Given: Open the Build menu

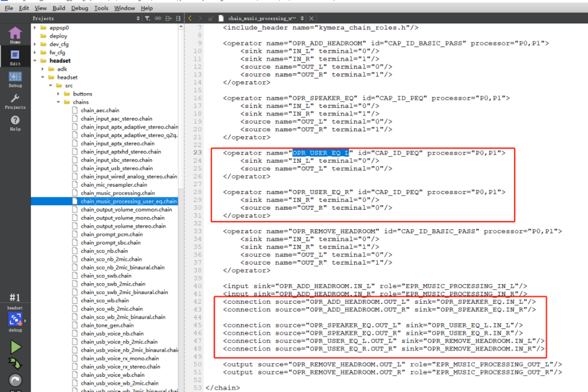Looking at the screenshot, I should [x=58, y=8].
